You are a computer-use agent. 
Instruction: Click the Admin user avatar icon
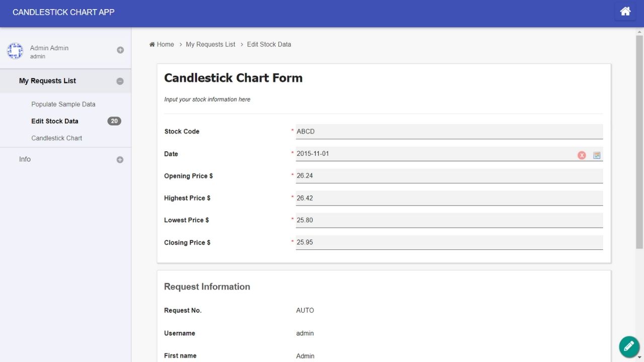coord(15,51)
